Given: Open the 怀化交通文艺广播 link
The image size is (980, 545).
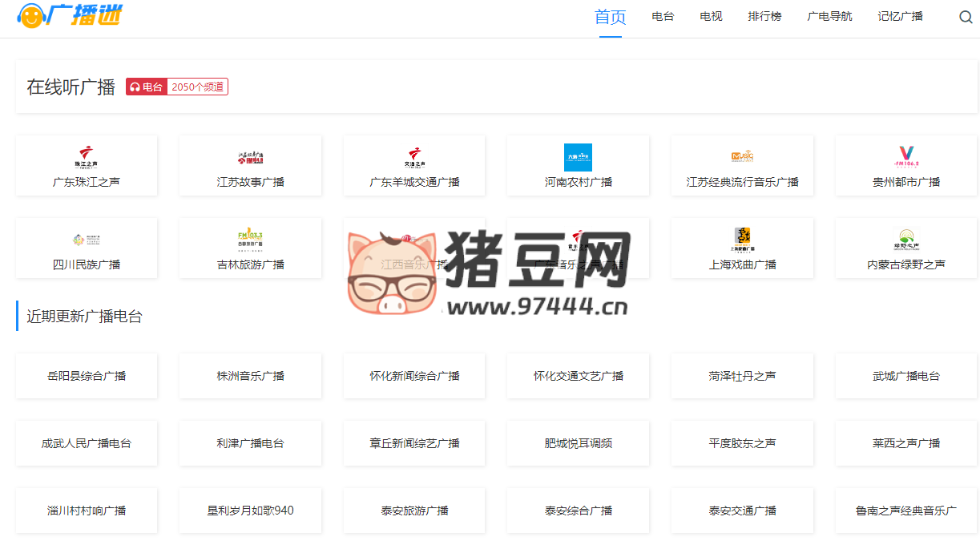Looking at the screenshot, I should pyautogui.click(x=578, y=376).
